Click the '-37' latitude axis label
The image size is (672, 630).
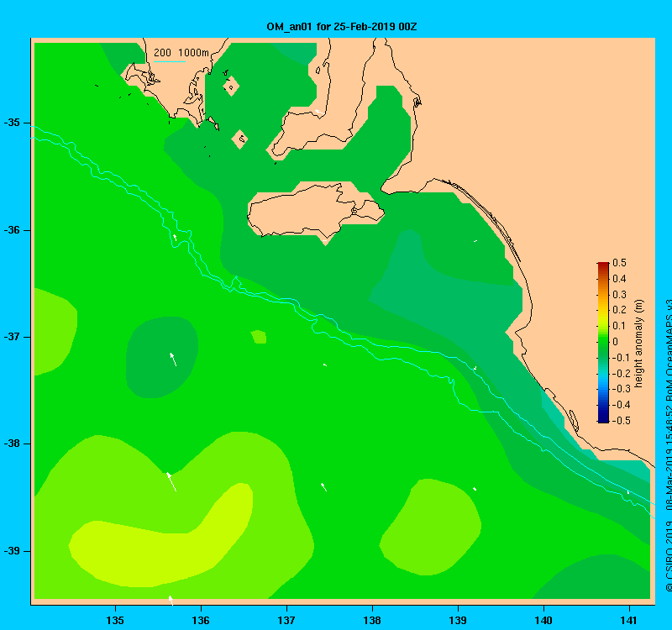[x=12, y=337]
